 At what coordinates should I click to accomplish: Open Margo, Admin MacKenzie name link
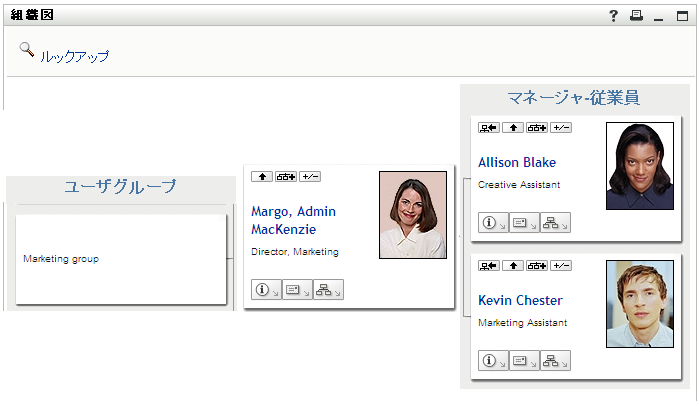[293, 220]
